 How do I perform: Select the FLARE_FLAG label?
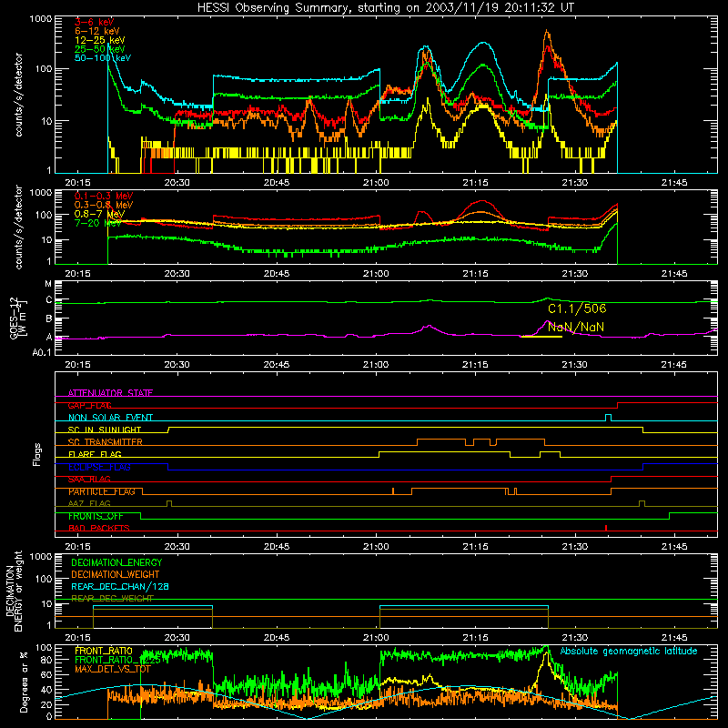[95, 454]
